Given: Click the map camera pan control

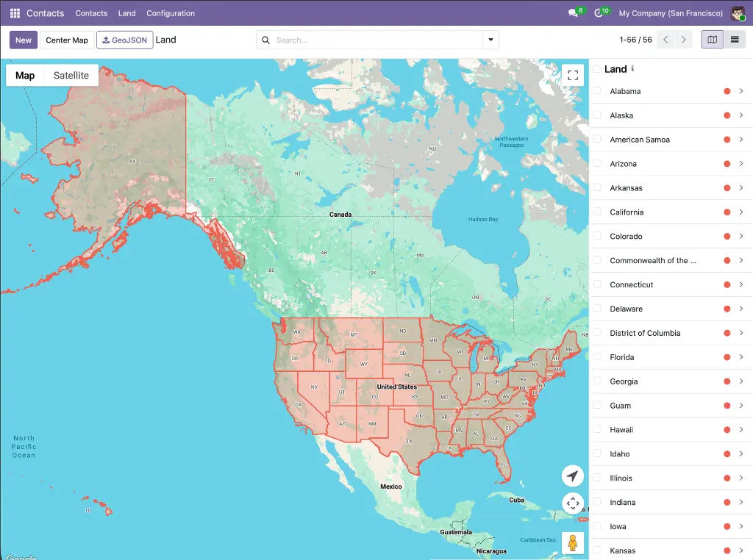Looking at the screenshot, I should pos(572,503).
